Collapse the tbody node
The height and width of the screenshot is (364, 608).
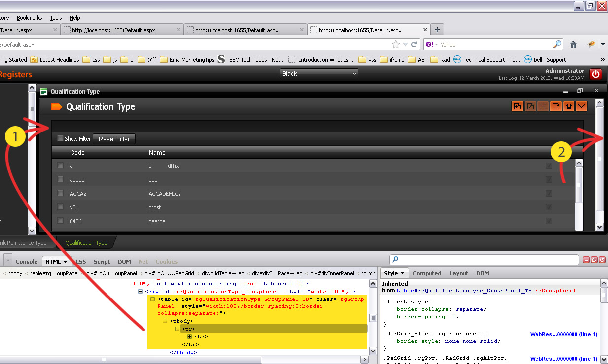[x=165, y=321]
